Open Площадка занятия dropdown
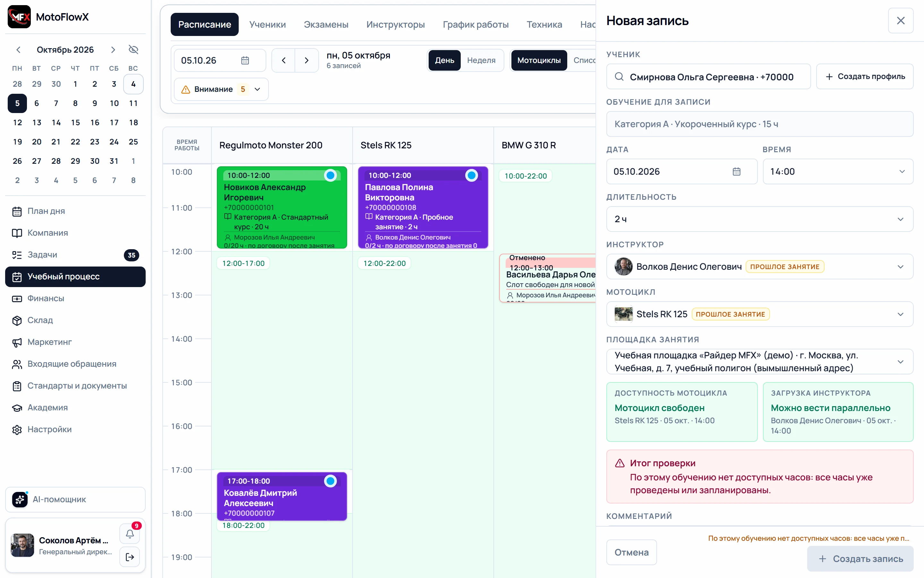The width and height of the screenshot is (924, 578). (x=759, y=362)
